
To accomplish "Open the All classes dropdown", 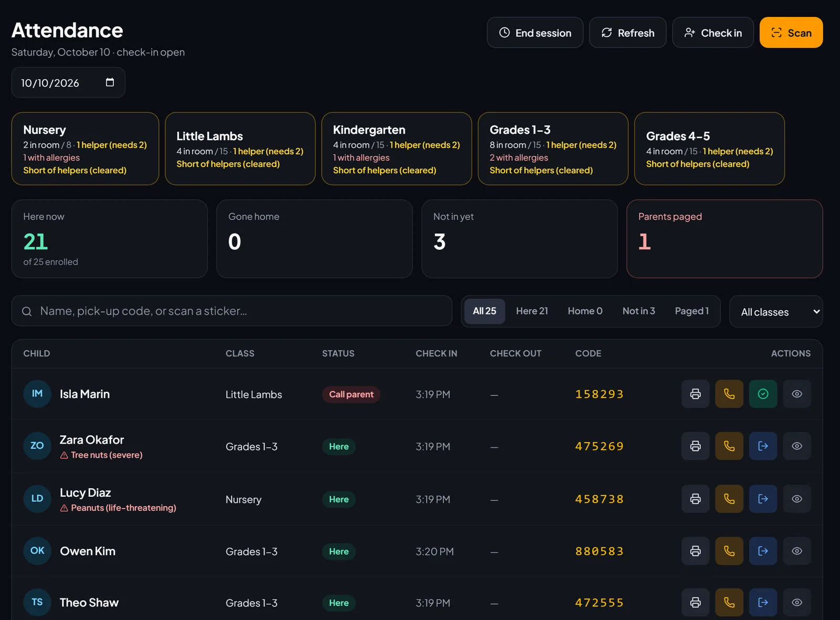I will [x=775, y=311].
